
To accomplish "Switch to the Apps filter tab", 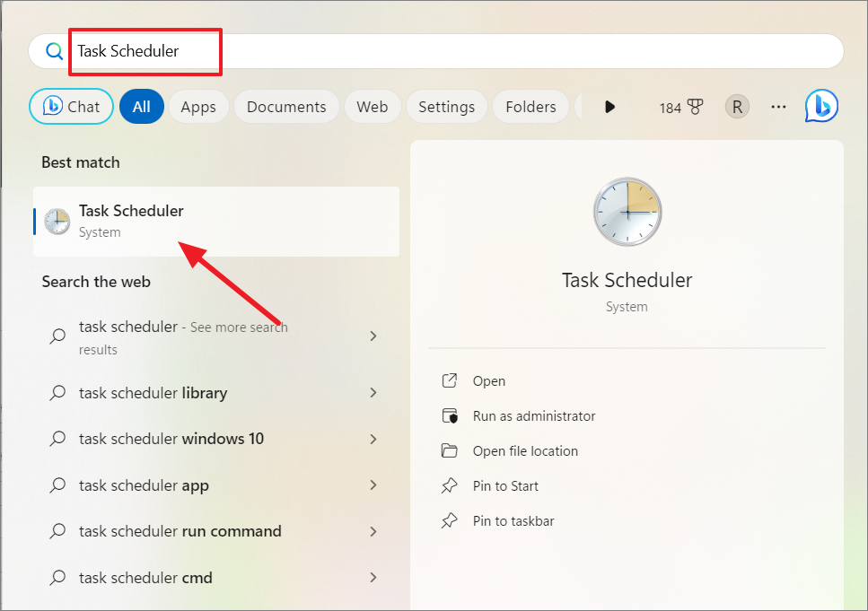I will pyautogui.click(x=198, y=106).
